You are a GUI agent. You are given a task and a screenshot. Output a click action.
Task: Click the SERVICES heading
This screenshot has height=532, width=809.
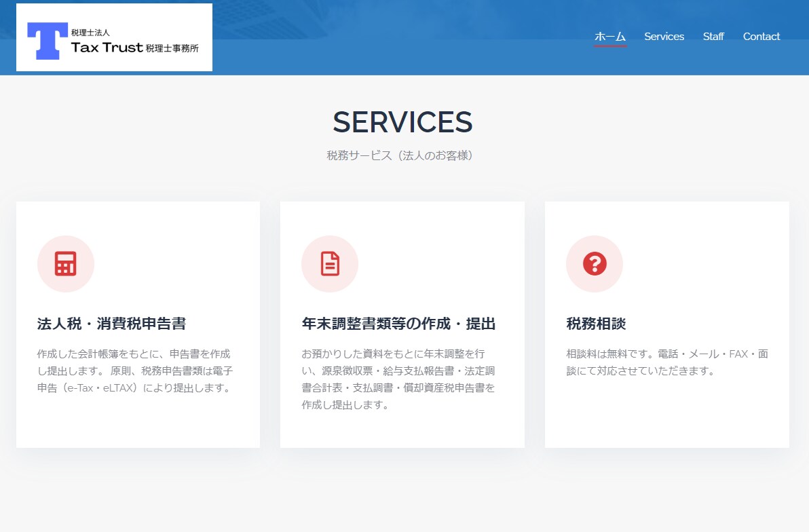402,121
